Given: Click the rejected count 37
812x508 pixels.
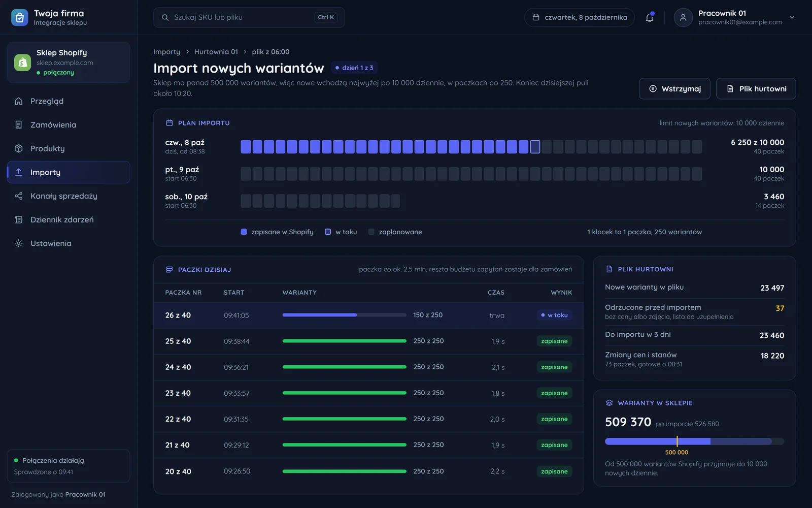Looking at the screenshot, I should (780, 308).
